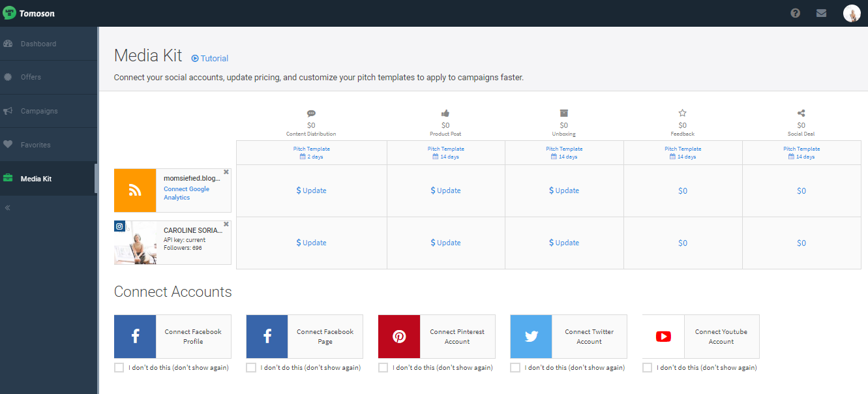868x394 pixels.
Task: Click Instagram Feedback $0 price
Action: point(683,243)
